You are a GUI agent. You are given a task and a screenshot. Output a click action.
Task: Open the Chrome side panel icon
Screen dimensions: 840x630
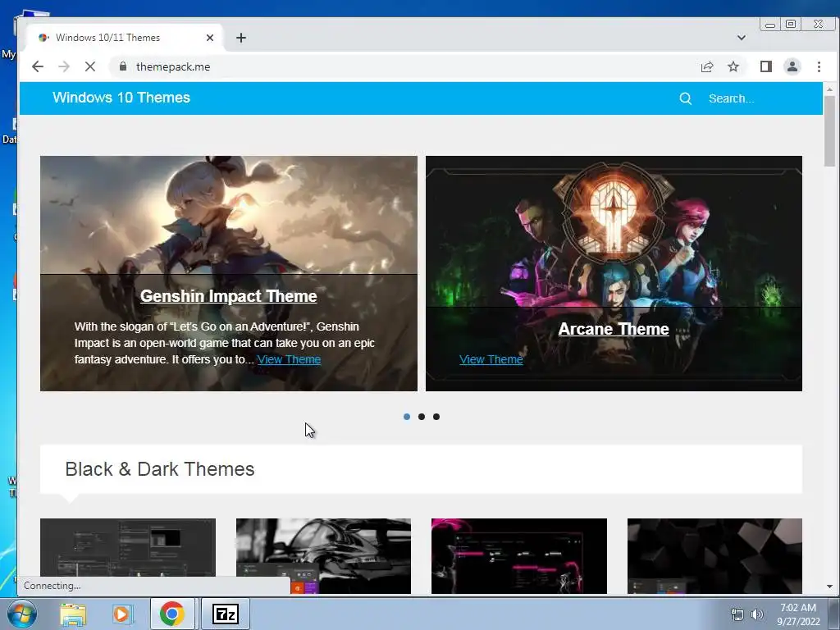766,67
